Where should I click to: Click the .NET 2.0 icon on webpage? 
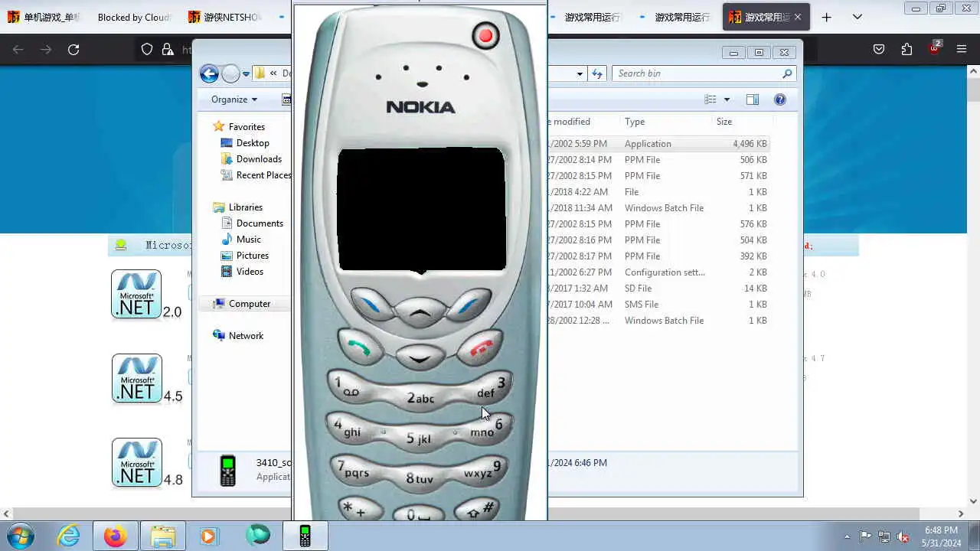coord(136,294)
